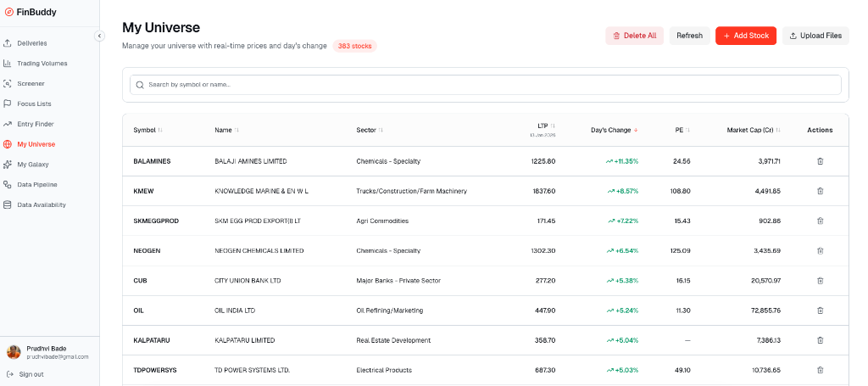
Task: Open the Data Pipeline page
Action: (x=36, y=184)
